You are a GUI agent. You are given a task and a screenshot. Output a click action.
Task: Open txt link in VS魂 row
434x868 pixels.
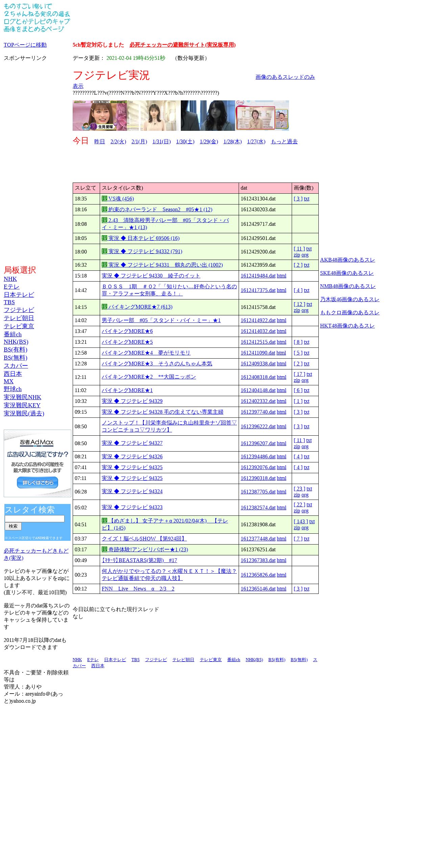[307, 199]
